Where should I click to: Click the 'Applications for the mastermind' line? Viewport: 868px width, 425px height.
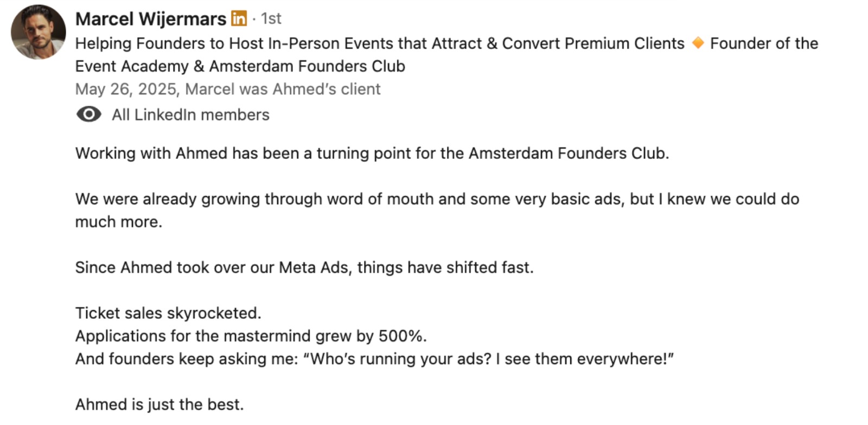click(251, 336)
